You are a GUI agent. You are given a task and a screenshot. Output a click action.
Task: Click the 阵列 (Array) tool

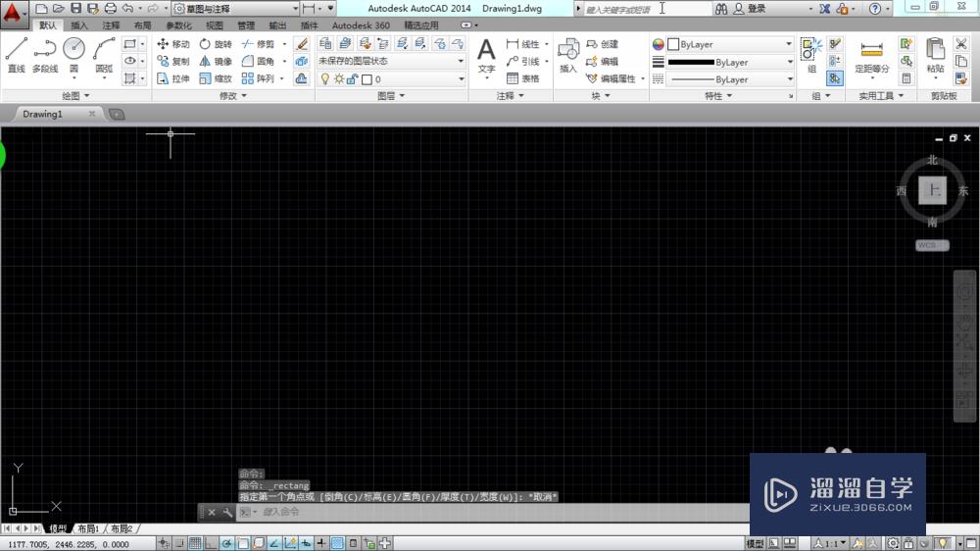tap(258, 78)
